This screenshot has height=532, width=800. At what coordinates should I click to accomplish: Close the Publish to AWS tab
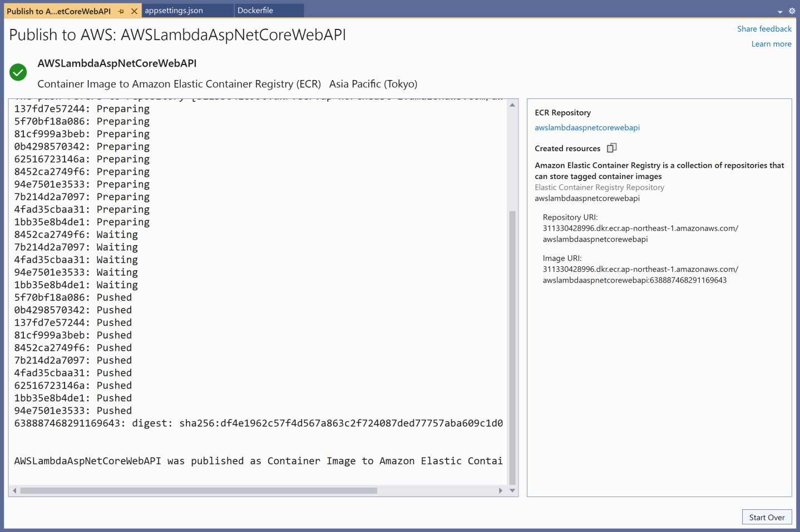(x=134, y=11)
